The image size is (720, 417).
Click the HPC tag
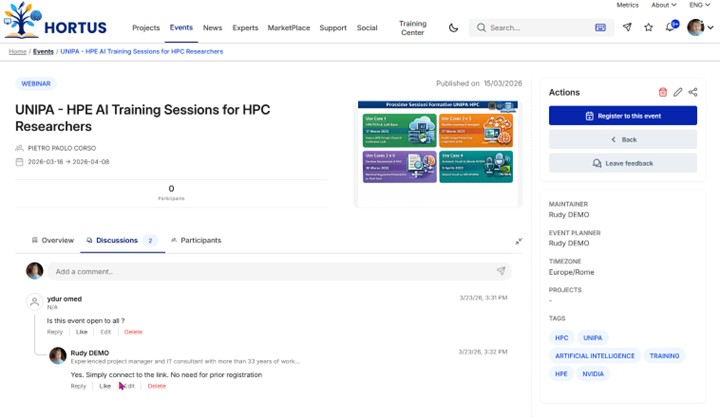coord(561,338)
